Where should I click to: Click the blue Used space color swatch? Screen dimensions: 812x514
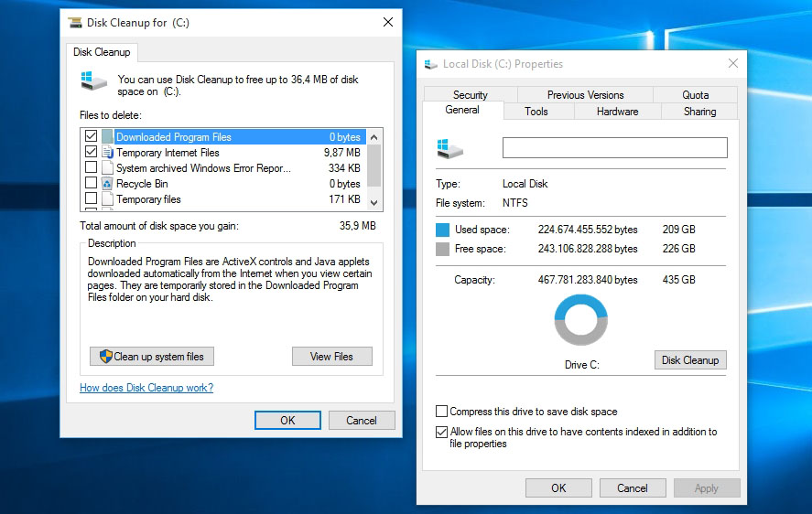pos(443,230)
